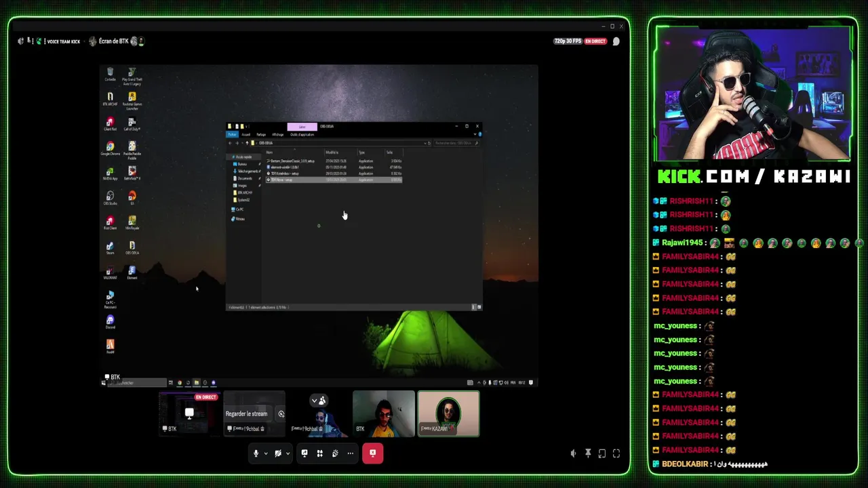Open the EA app desktop shortcut
Image resolution: width=868 pixels, height=488 pixels.
[x=132, y=198]
